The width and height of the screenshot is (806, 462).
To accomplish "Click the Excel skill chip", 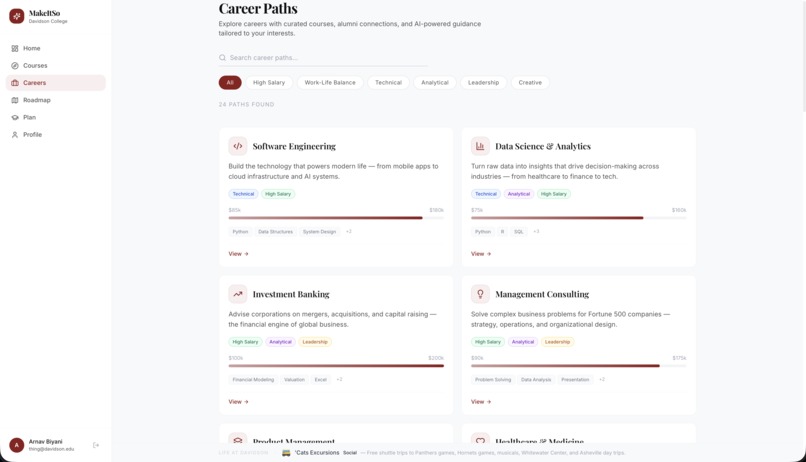I will pos(321,380).
